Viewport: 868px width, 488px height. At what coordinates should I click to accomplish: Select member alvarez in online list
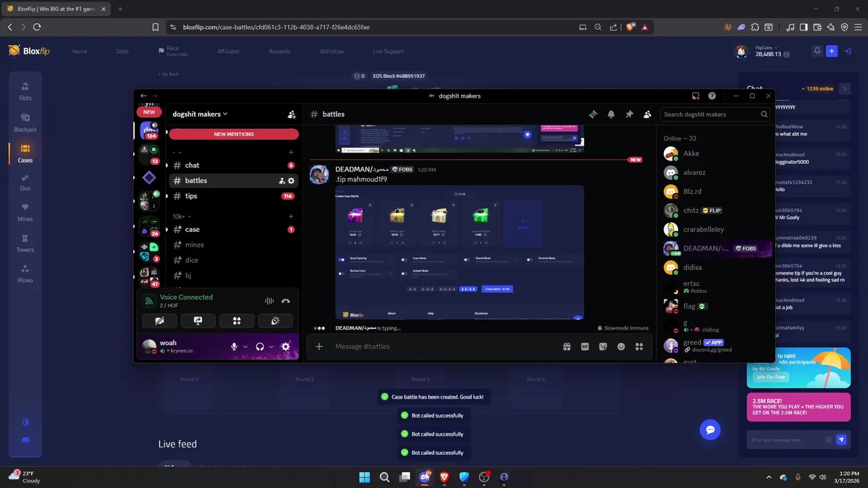(717, 173)
